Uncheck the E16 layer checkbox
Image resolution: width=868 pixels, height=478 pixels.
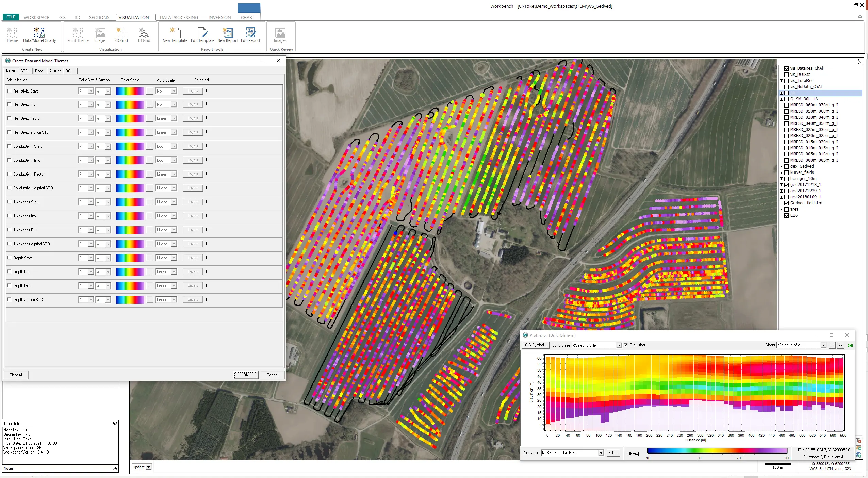(x=786, y=215)
